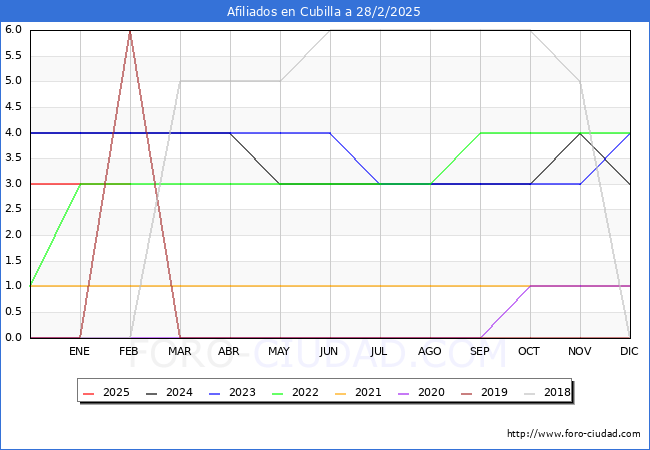Select the legend label '2022'

pos(305,392)
